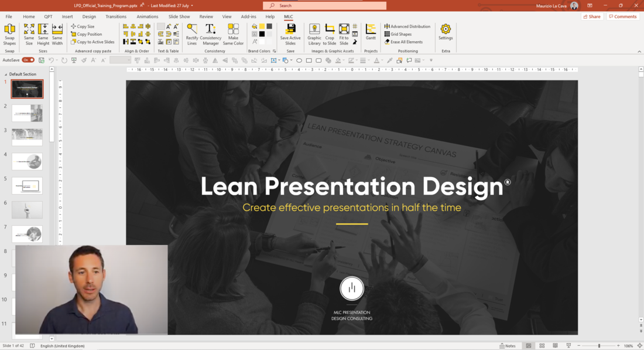Select slide 2 thumbnail in the panel
644x350 pixels.
click(27, 113)
